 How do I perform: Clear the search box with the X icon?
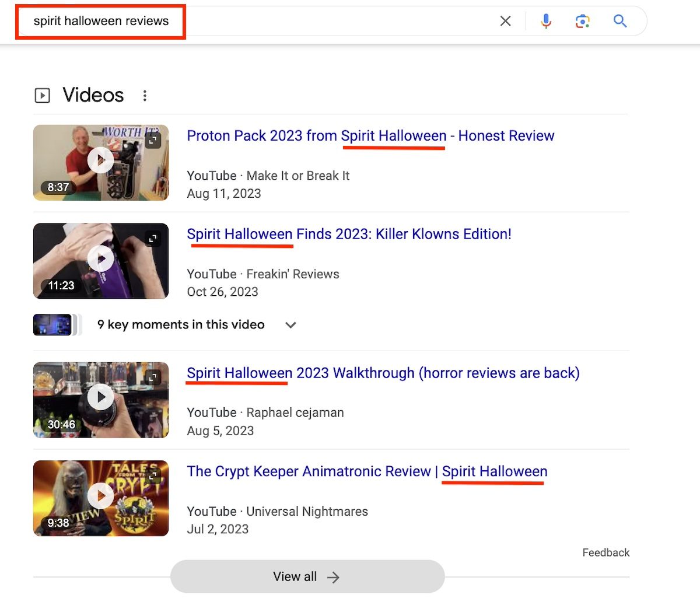505,22
